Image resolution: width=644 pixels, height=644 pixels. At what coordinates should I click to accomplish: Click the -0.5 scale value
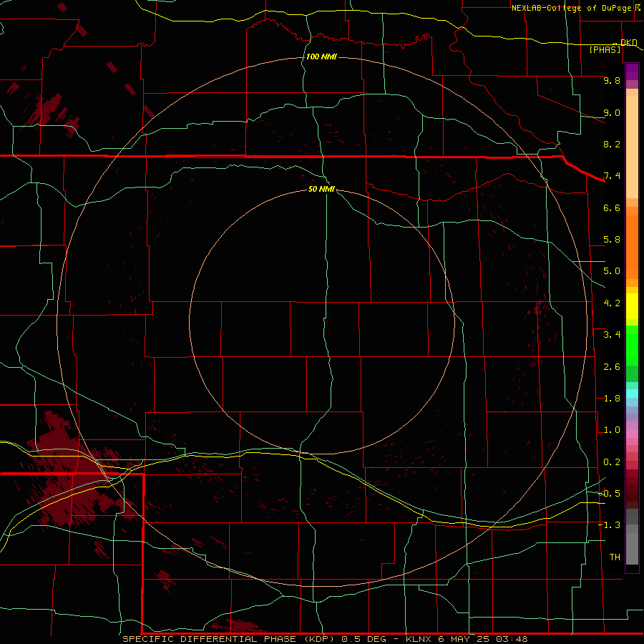(610, 494)
